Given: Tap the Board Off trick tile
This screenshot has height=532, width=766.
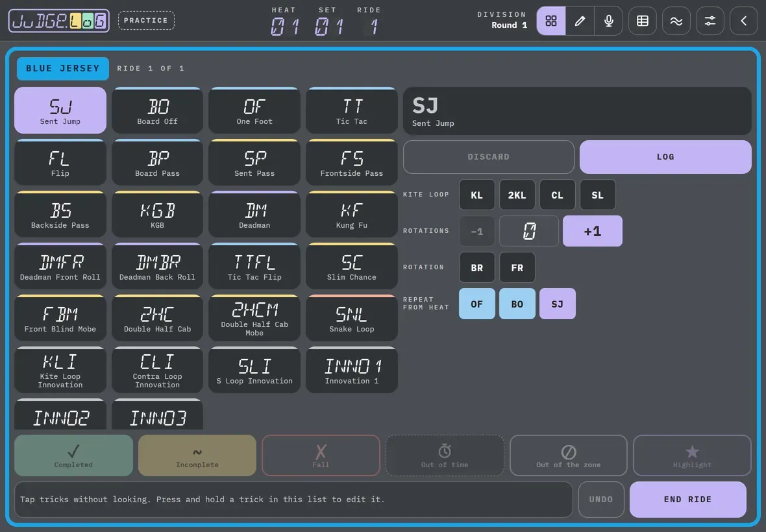Looking at the screenshot, I should pyautogui.click(x=157, y=110).
